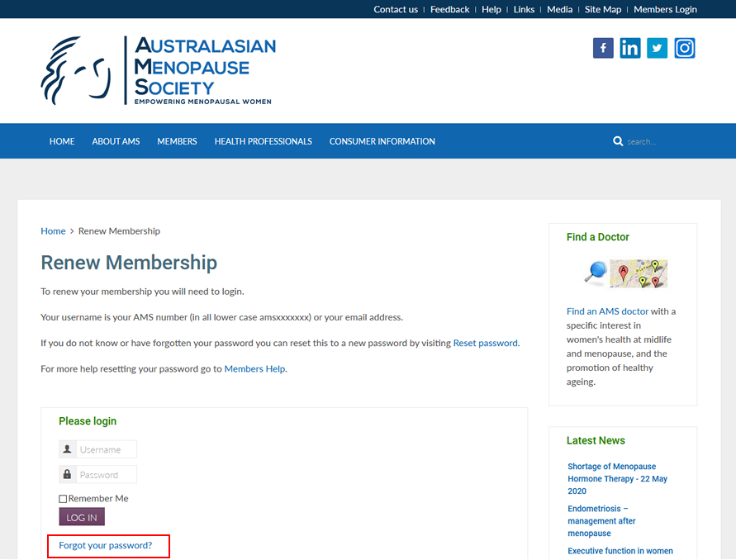Open the Site Map link
Viewport: 736px width, 560px height.
click(603, 9)
